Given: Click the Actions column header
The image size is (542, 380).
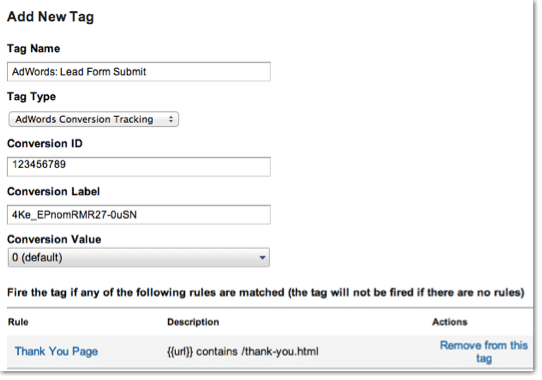Looking at the screenshot, I should click(x=449, y=322).
